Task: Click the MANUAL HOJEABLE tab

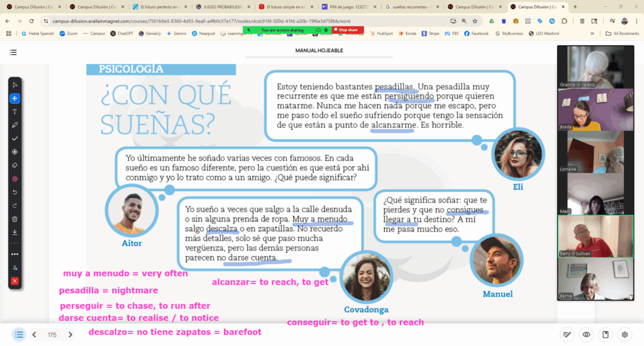Action: point(319,50)
